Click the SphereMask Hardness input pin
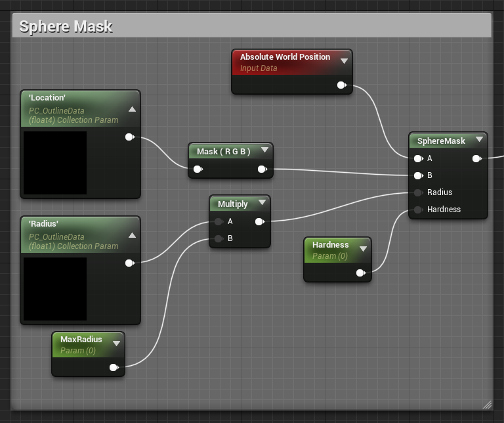This screenshot has width=504, height=423. [418, 210]
